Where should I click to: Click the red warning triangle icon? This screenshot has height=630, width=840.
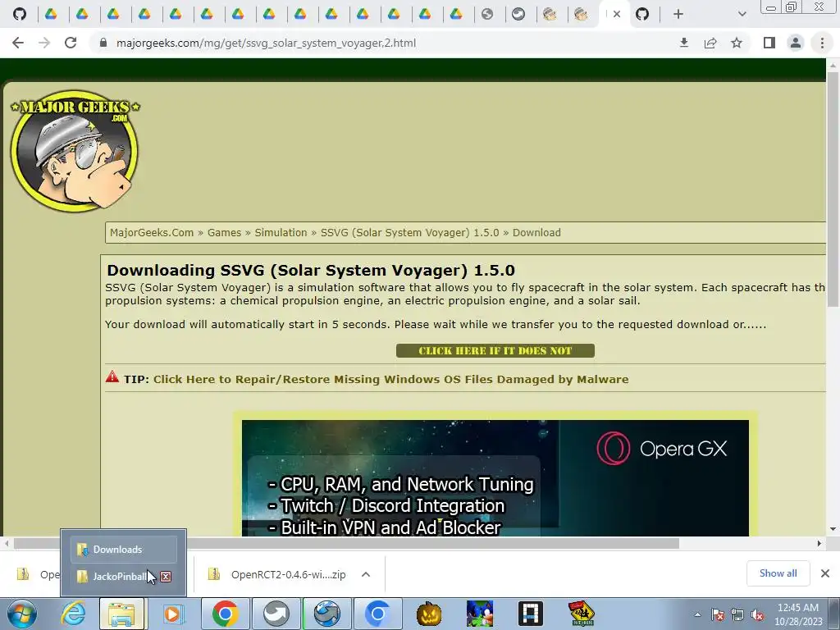[112, 377]
